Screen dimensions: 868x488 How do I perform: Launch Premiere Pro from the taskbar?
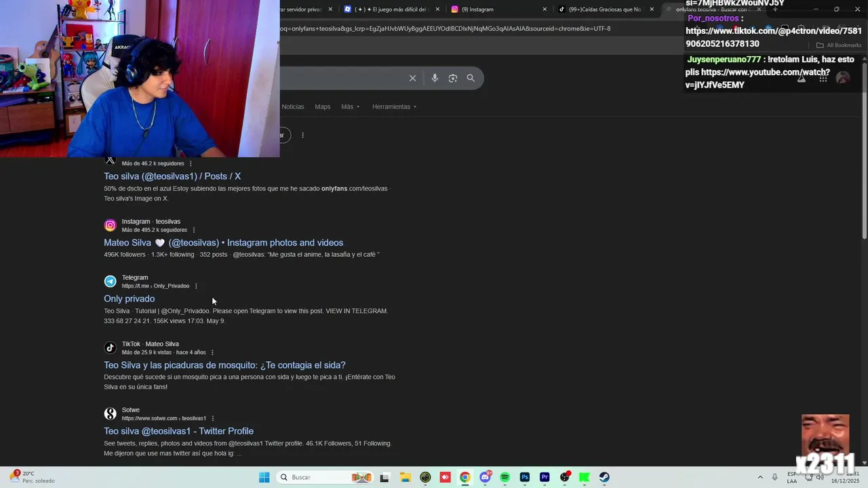(545, 477)
